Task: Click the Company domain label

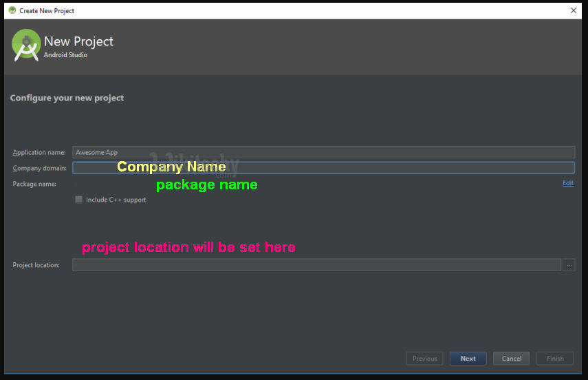Action: click(x=39, y=168)
